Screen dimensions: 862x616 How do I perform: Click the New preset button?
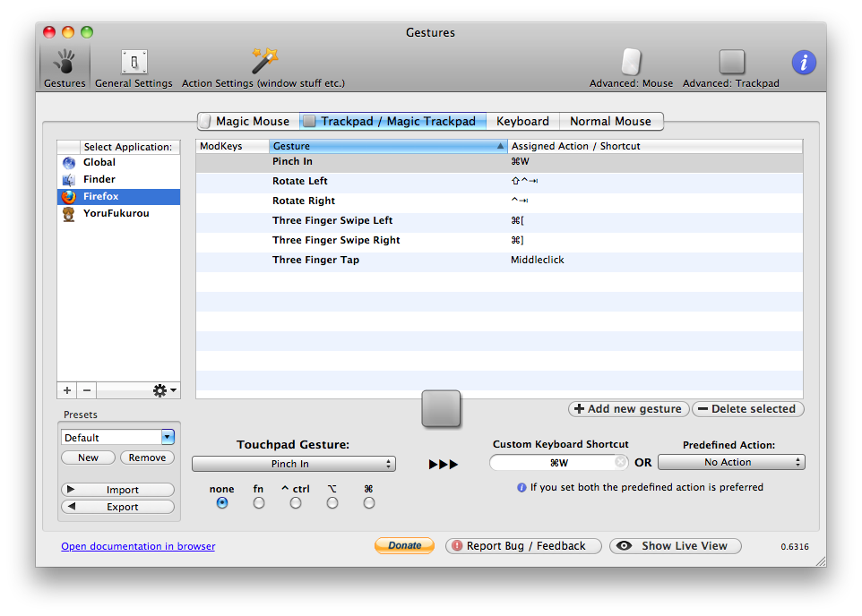(x=88, y=458)
